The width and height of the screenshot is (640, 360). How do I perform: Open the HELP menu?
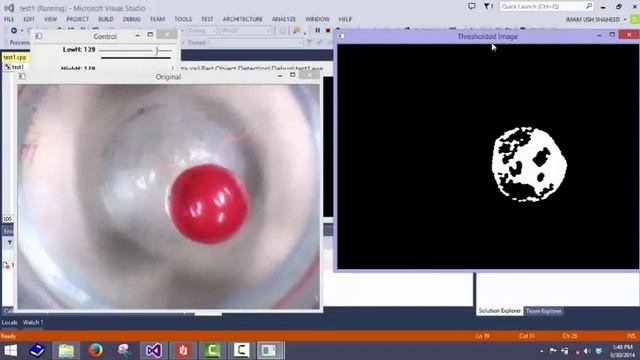pyautogui.click(x=345, y=19)
